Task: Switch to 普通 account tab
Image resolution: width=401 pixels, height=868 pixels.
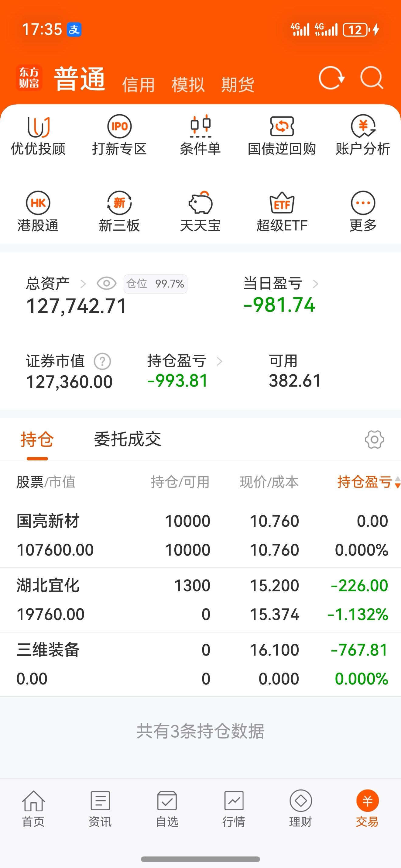Action: 80,79
